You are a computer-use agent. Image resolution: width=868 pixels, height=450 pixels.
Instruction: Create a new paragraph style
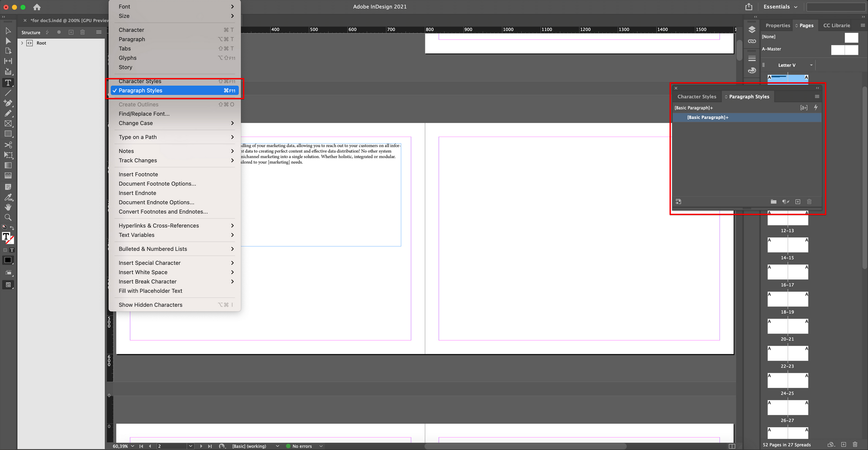tap(798, 202)
